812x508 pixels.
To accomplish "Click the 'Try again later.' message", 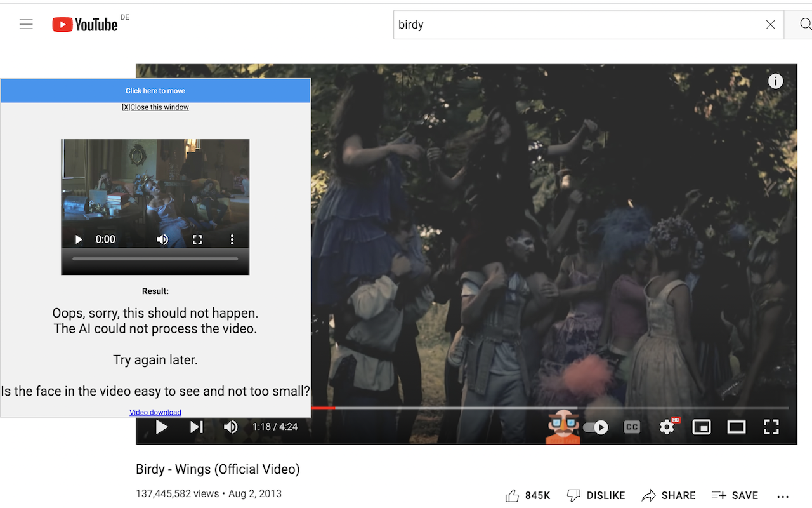I will coord(155,360).
